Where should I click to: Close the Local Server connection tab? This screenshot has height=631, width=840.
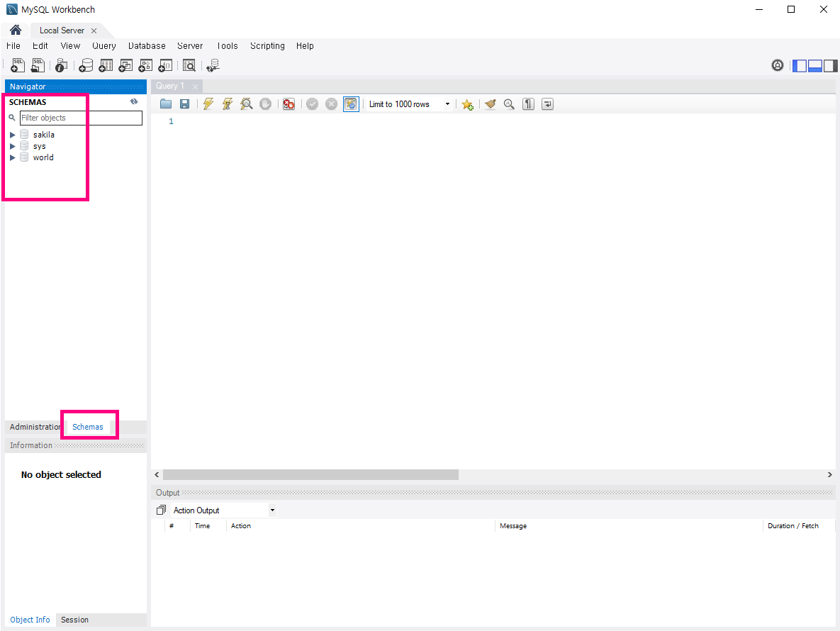pos(94,30)
